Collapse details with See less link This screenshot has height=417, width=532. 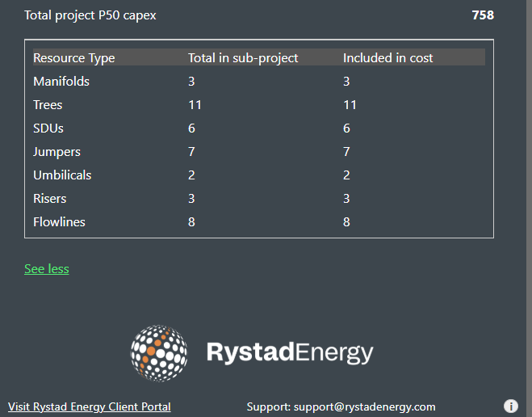point(47,269)
